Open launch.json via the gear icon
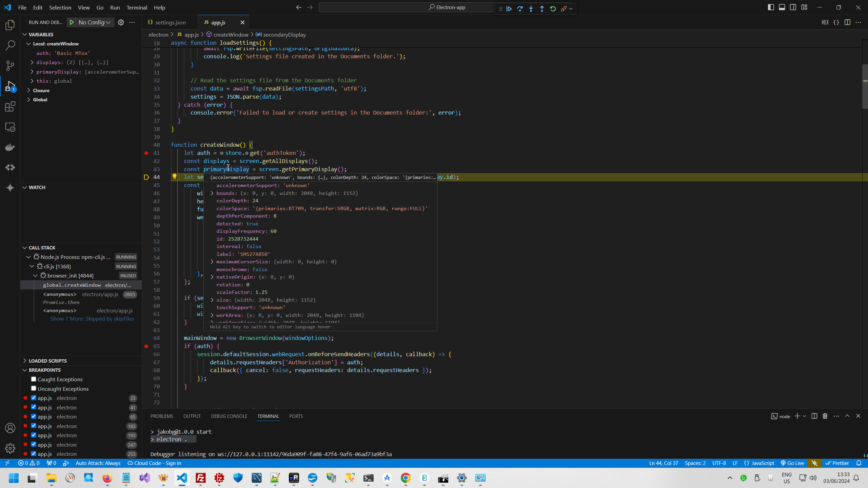The image size is (868, 488). (x=121, y=22)
